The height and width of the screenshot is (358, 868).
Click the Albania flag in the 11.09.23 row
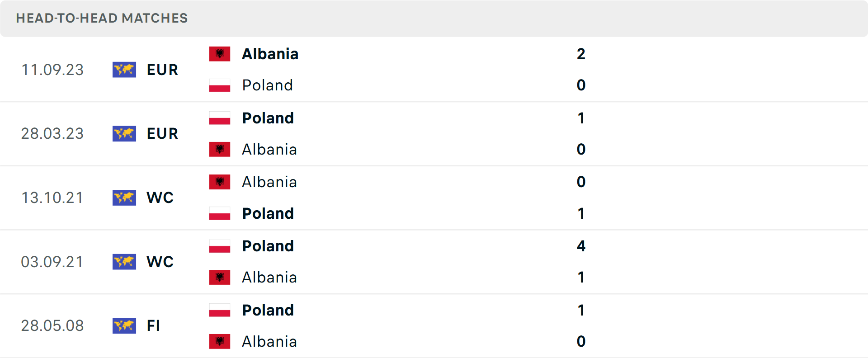(220, 53)
